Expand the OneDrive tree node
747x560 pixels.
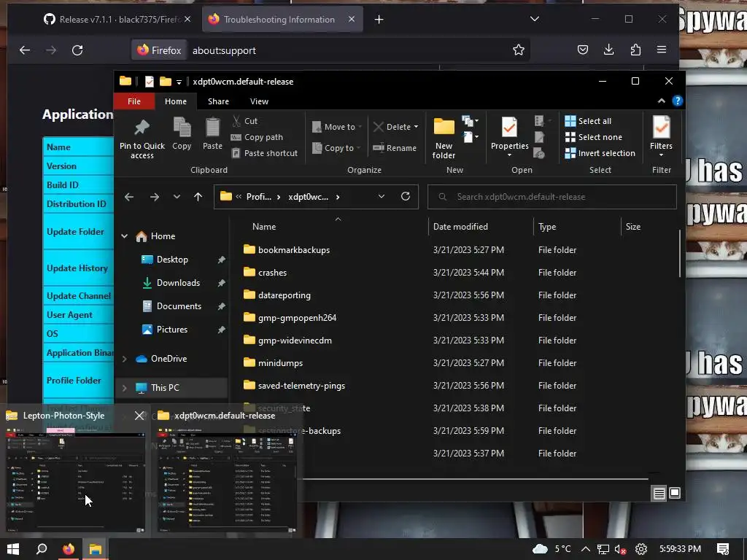point(124,359)
